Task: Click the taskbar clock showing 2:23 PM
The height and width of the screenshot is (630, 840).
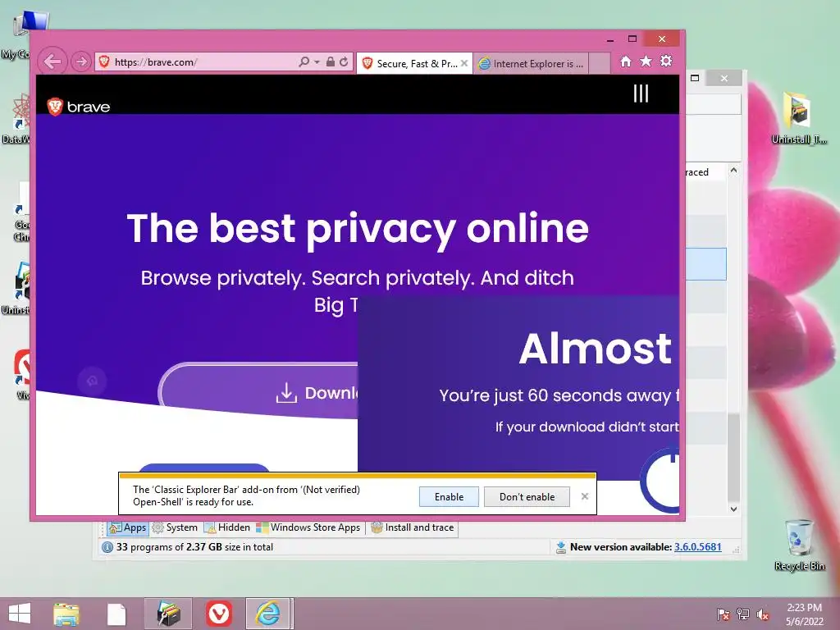Action: coord(804,614)
